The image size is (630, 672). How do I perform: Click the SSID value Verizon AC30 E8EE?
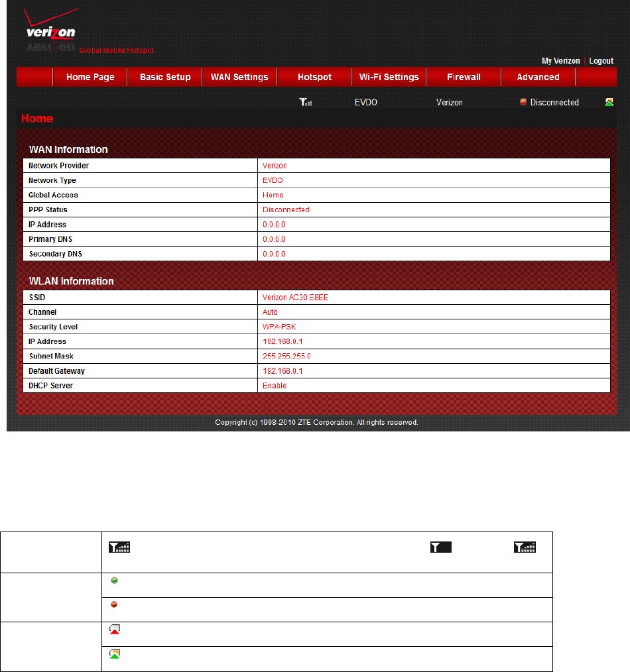(x=295, y=298)
